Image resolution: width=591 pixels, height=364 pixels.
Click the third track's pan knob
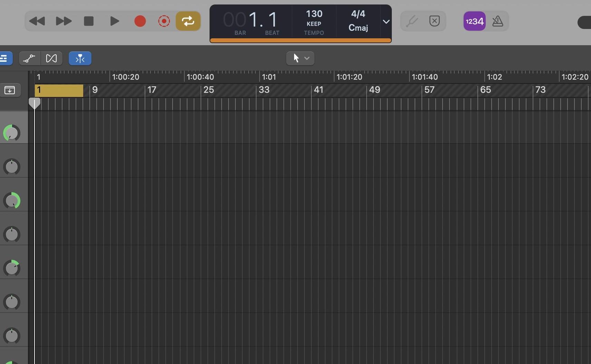pos(12,200)
